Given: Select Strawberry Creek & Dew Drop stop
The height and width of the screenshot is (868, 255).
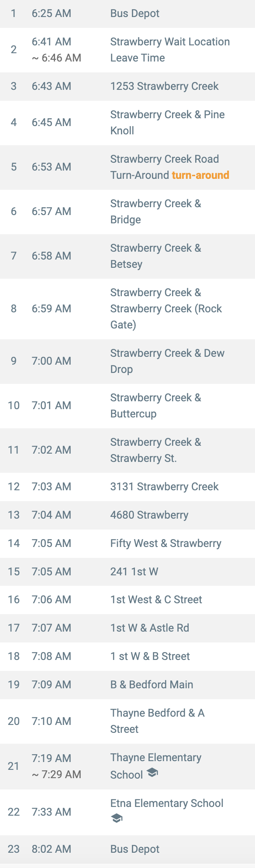Looking at the screenshot, I should pos(127,361).
